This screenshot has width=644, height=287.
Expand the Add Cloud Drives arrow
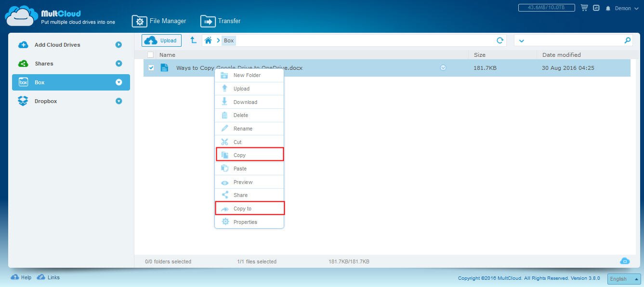tap(118, 45)
